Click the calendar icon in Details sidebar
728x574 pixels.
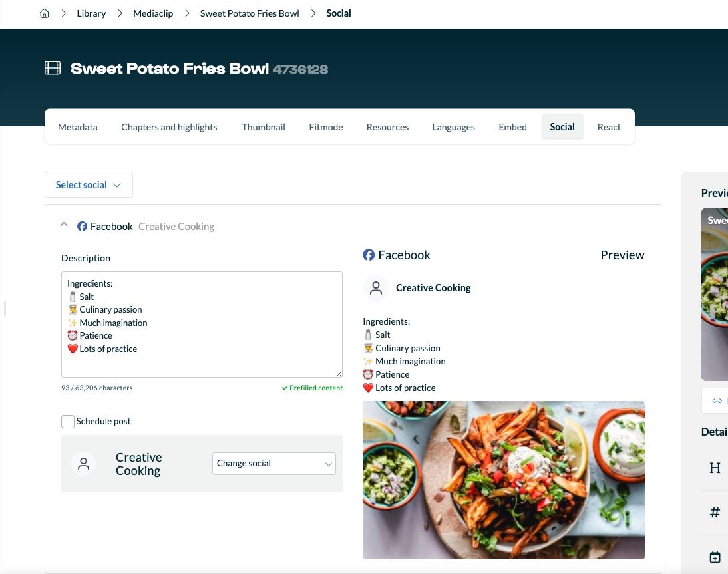point(715,557)
